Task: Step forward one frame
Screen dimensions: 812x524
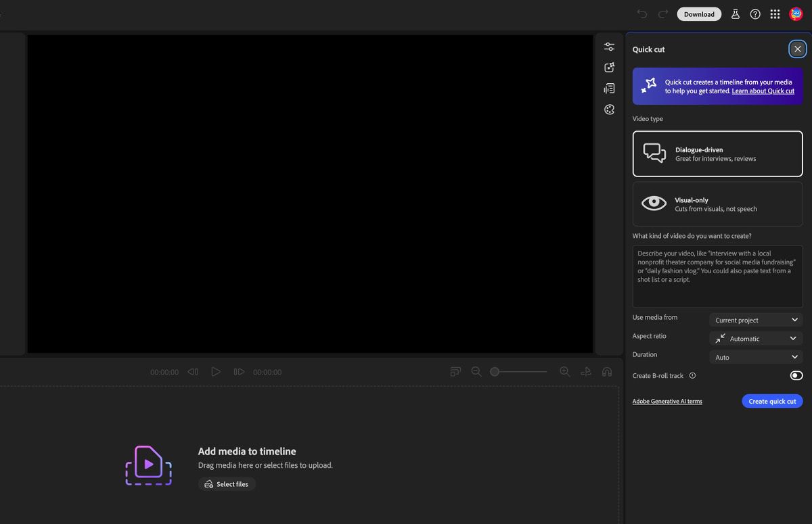Action: tap(239, 372)
